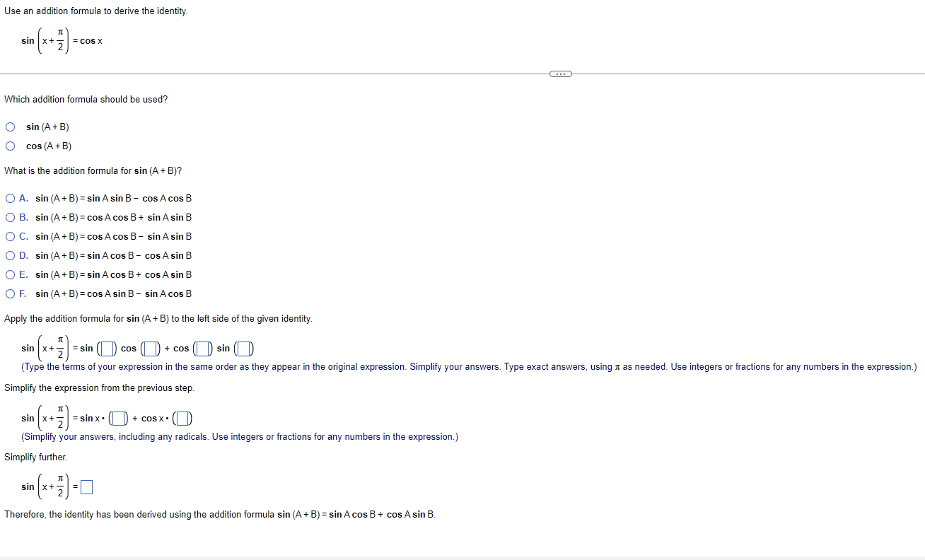The height and width of the screenshot is (560, 925).
Task: Click the sin(x + π/2) = cos x identity heading
Action: click(x=61, y=40)
